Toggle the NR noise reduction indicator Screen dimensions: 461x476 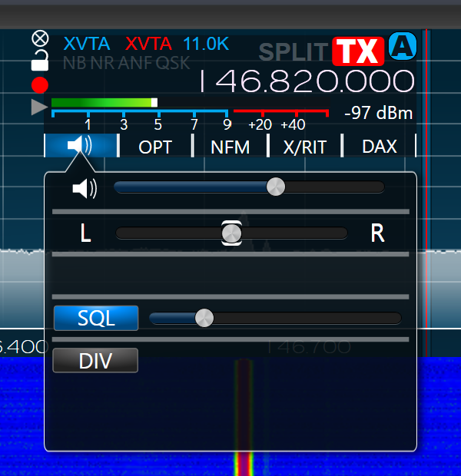pyautogui.click(x=102, y=63)
